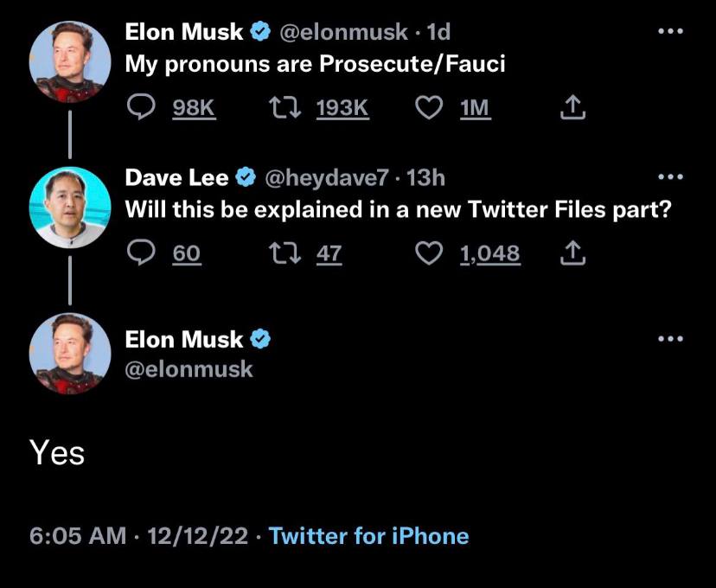Open Dave Lee's profile picture
Viewport: 716px width, 588px height.
pyautogui.click(x=70, y=208)
